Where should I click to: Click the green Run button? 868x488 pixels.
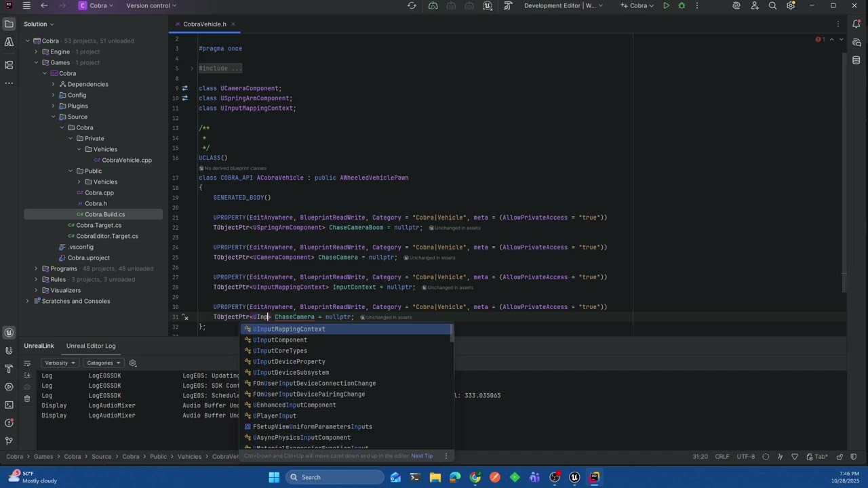pyautogui.click(x=666, y=5)
